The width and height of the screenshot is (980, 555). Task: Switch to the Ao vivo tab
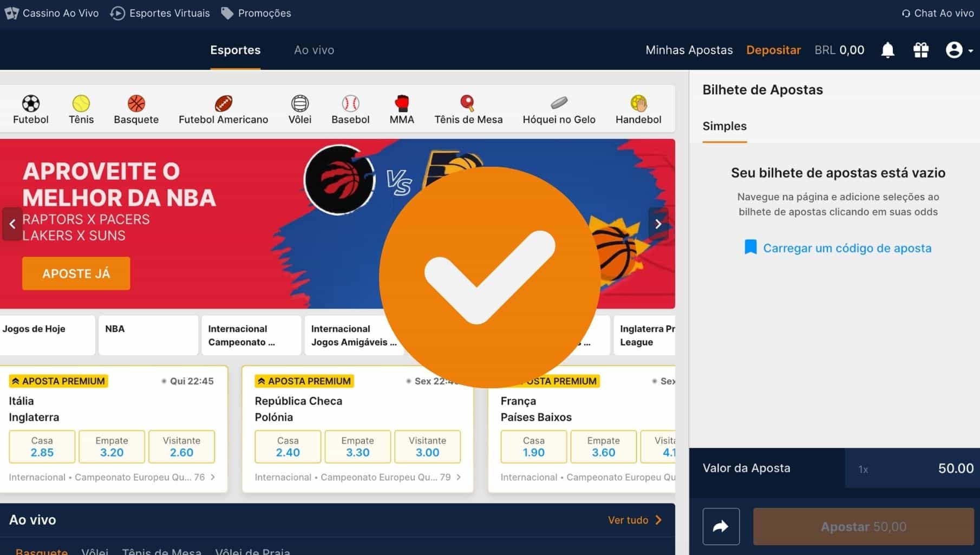coord(314,50)
